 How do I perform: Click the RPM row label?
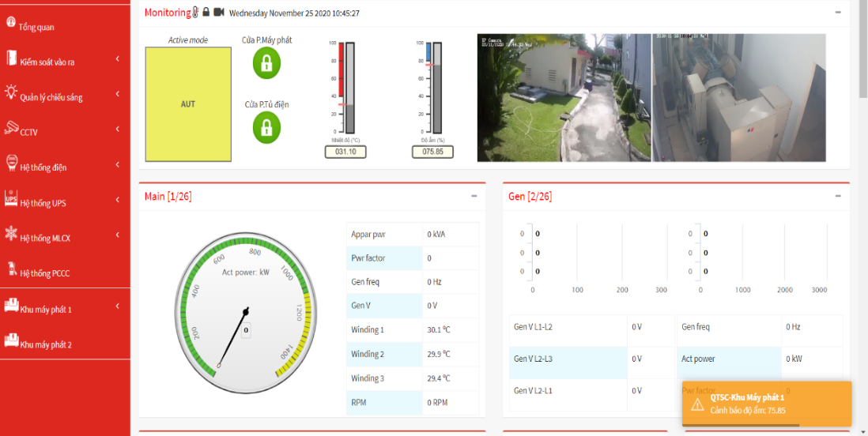(359, 402)
